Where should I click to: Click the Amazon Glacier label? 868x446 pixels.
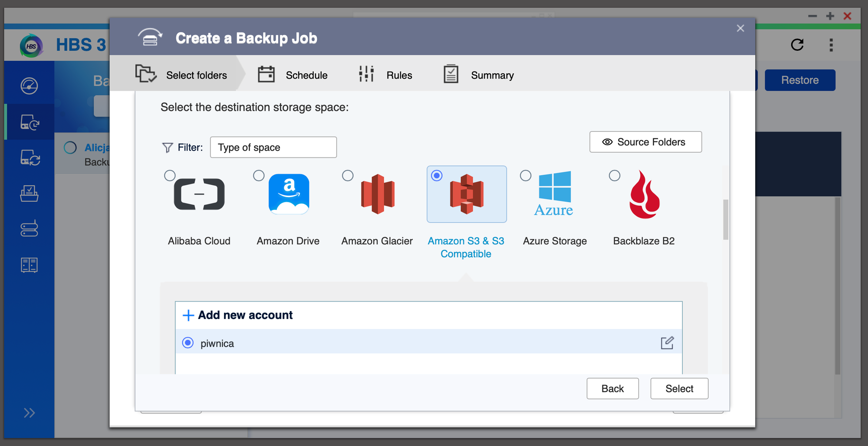(x=377, y=241)
